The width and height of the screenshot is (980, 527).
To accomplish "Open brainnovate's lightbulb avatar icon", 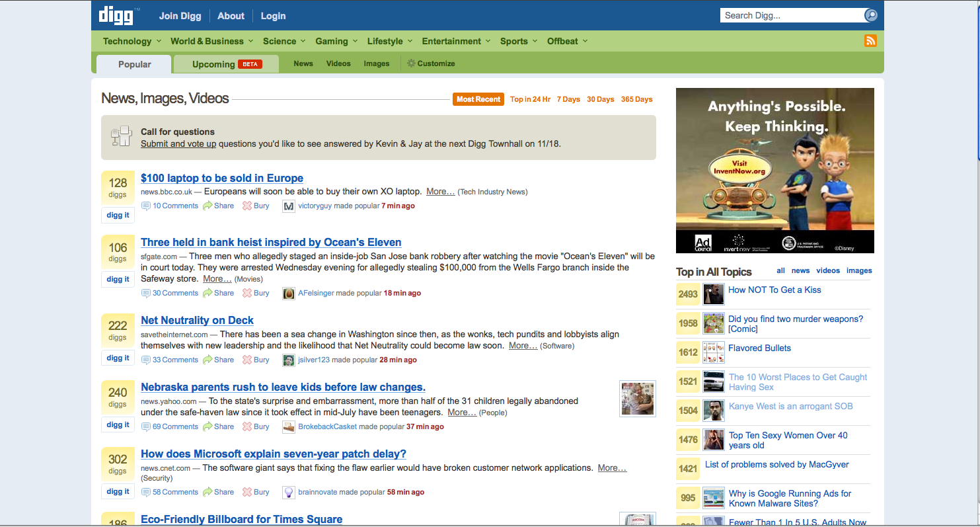I will (x=288, y=493).
